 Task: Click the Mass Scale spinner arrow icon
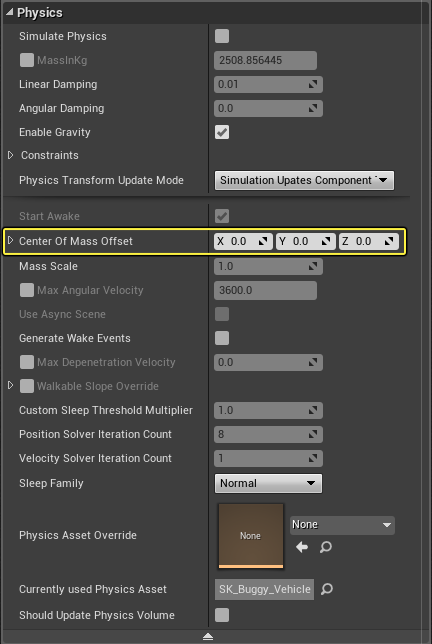[x=313, y=267]
